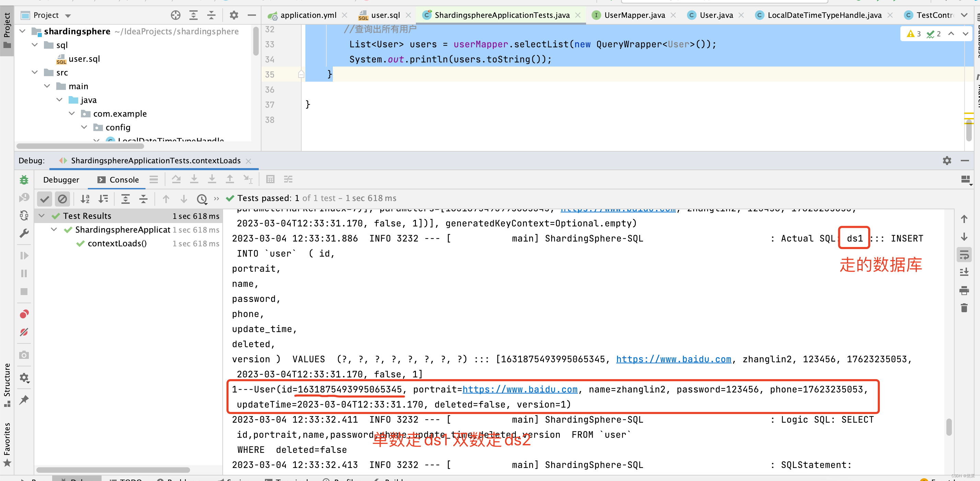
Task: Select contextLoads() test result
Action: [x=117, y=243]
